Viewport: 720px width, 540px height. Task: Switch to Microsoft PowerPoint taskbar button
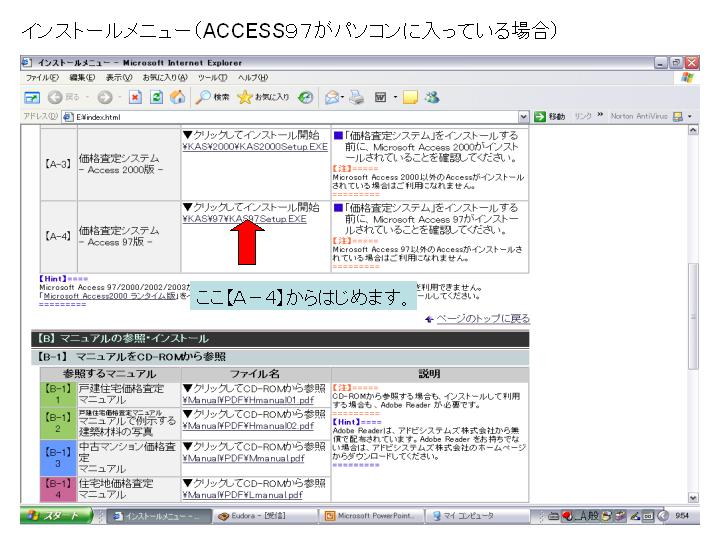(x=371, y=516)
